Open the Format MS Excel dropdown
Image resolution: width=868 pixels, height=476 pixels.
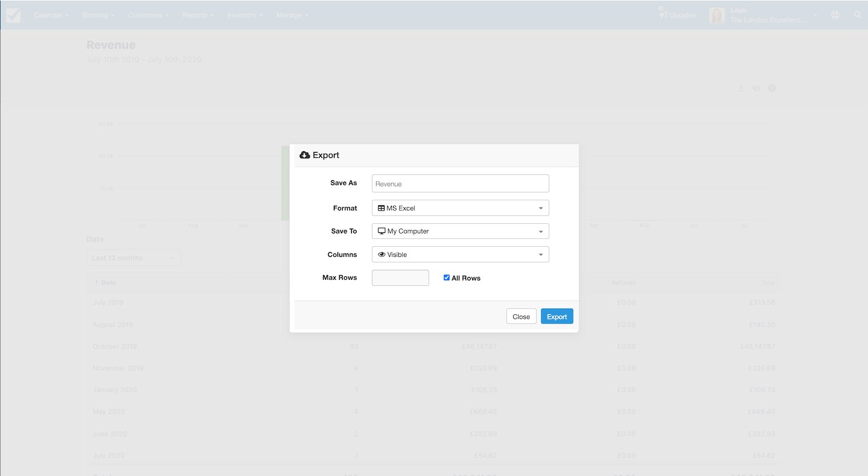(461, 208)
